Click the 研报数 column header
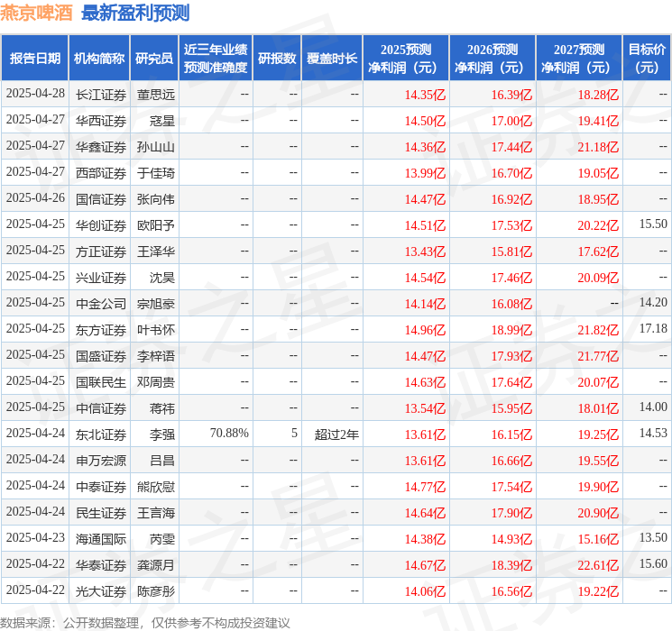 tap(277, 59)
